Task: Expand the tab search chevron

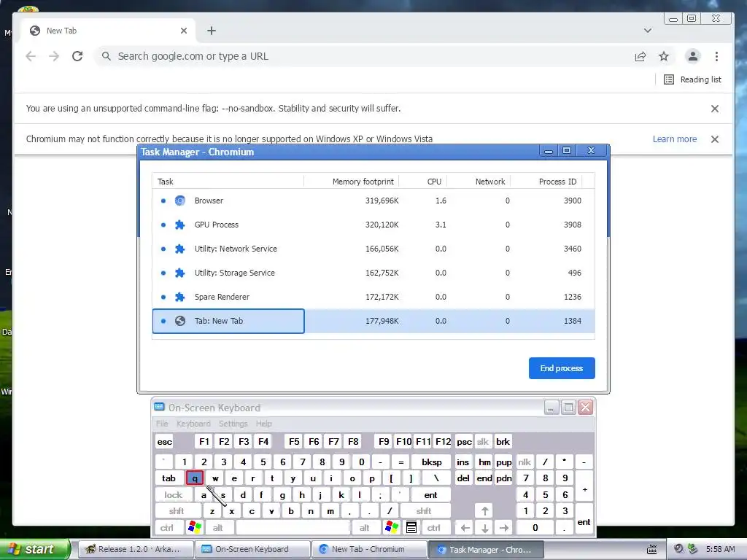Action: pyautogui.click(x=648, y=31)
